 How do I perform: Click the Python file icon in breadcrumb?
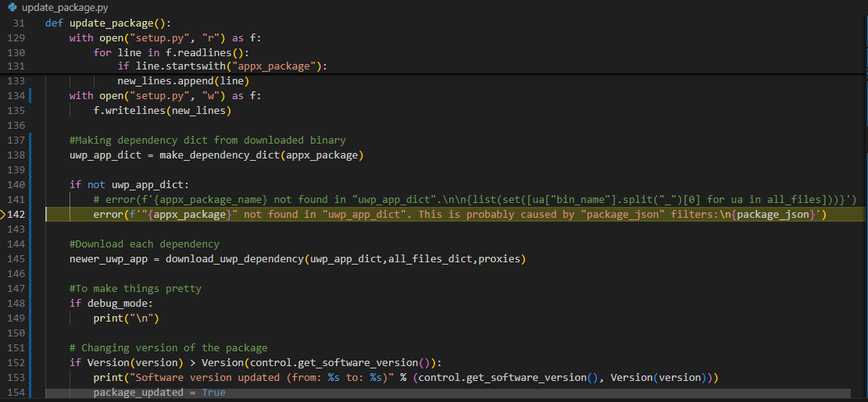tap(12, 7)
